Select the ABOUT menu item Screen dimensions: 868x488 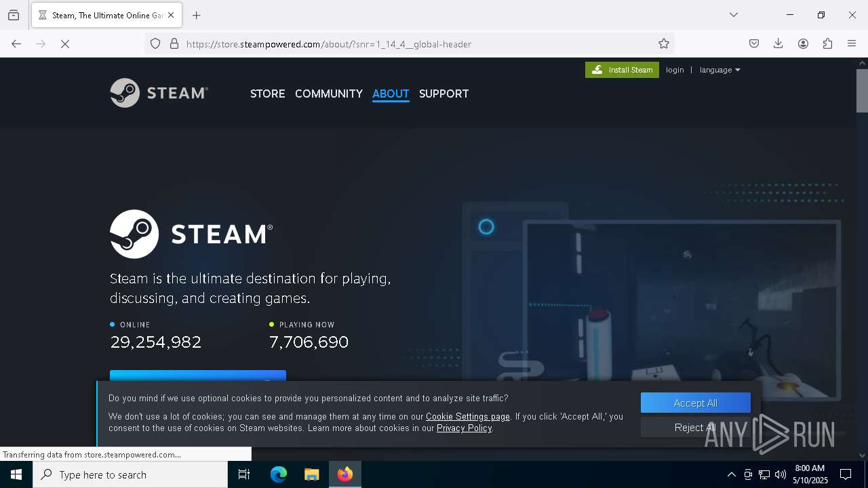tap(391, 94)
